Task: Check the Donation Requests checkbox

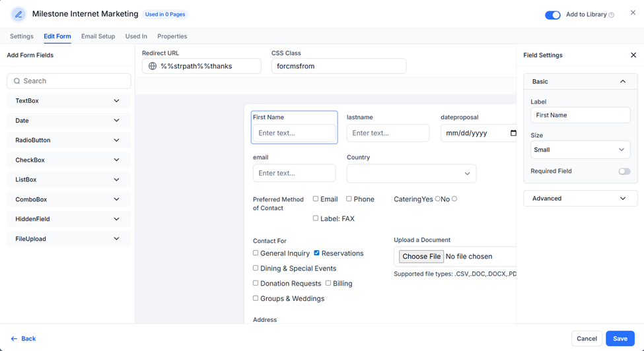Action: tap(256, 283)
